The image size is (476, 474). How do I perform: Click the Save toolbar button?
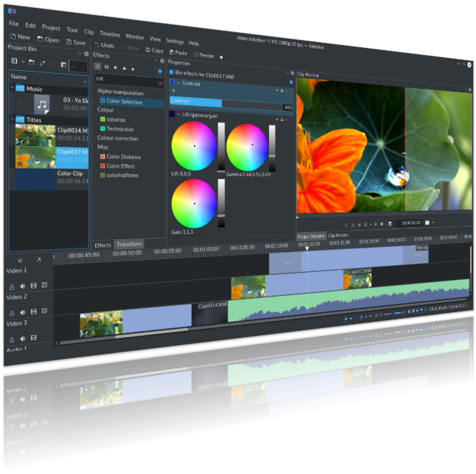(x=76, y=42)
